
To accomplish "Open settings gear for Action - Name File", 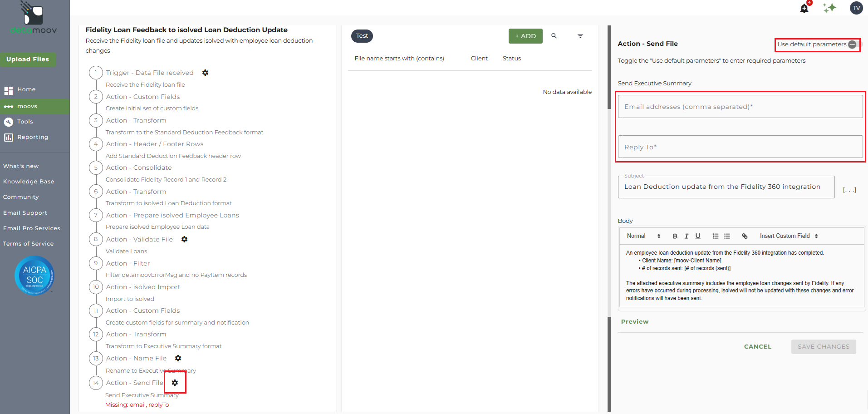I will [178, 358].
